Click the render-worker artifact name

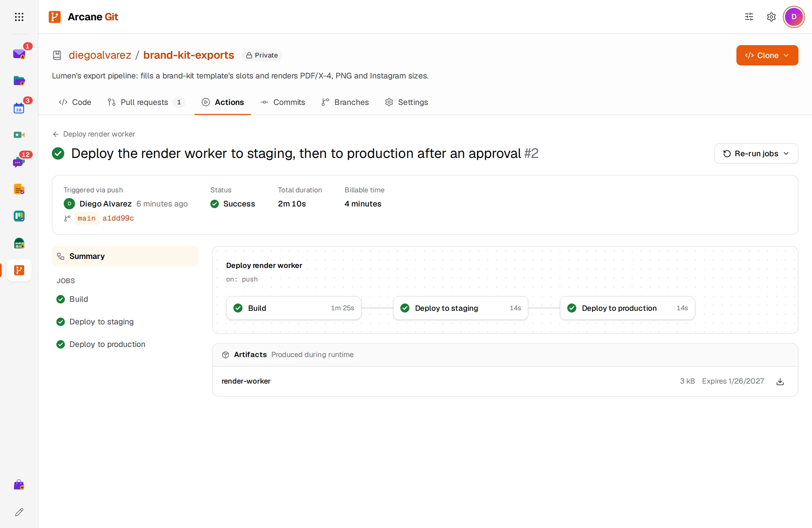pos(246,381)
